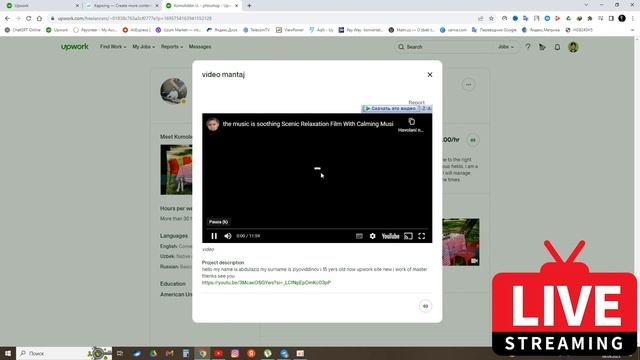This screenshot has height=360, width=640.
Task: Cast video using the Chromecast icon
Action: 408,236
